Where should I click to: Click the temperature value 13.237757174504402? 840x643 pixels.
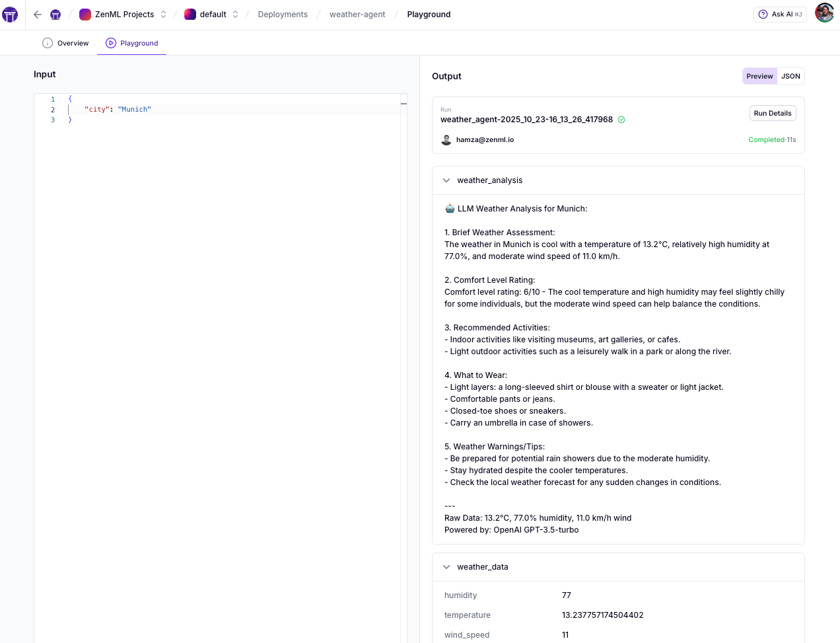602,615
